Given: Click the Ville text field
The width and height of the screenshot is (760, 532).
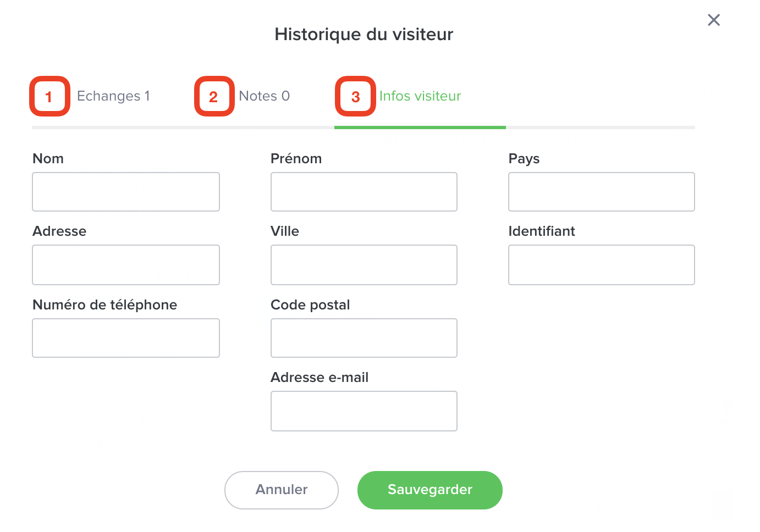Looking at the screenshot, I should 364,265.
